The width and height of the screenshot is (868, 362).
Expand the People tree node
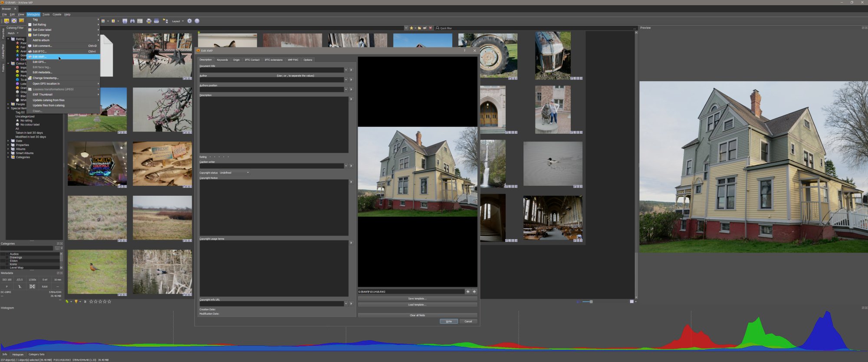pos(8,104)
